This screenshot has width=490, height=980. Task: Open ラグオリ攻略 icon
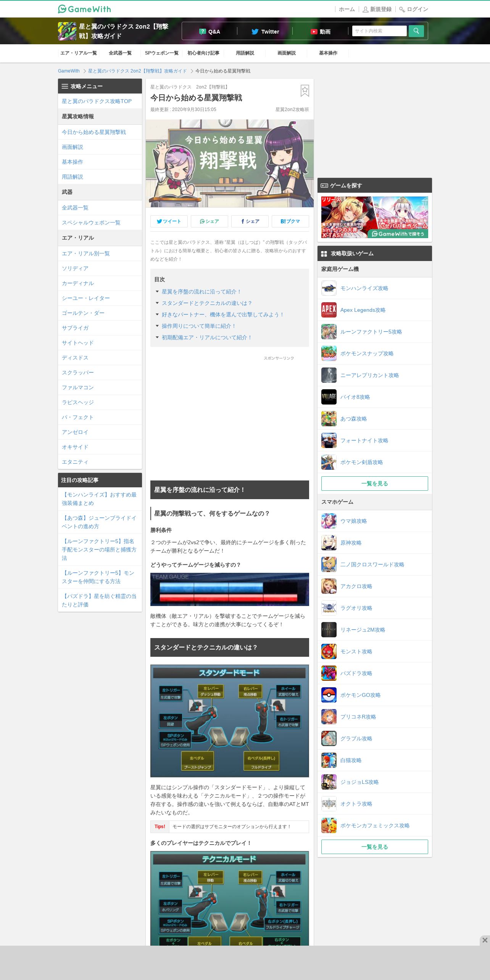coord(329,608)
